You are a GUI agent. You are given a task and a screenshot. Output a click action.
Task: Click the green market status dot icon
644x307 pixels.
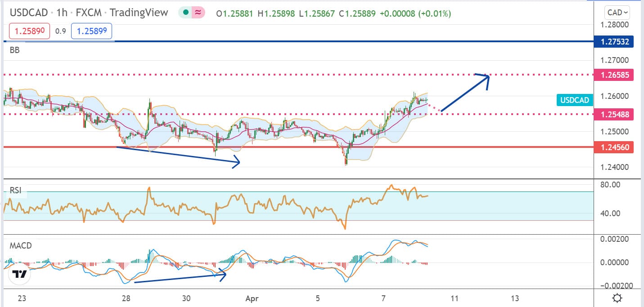[x=186, y=13]
